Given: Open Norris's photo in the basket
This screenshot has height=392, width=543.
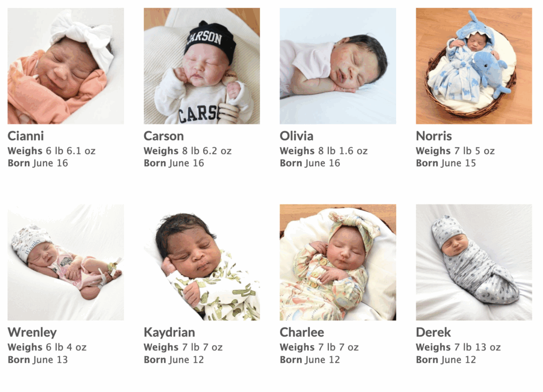Looking at the screenshot, I should pyautogui.click(x=474, y=66).
